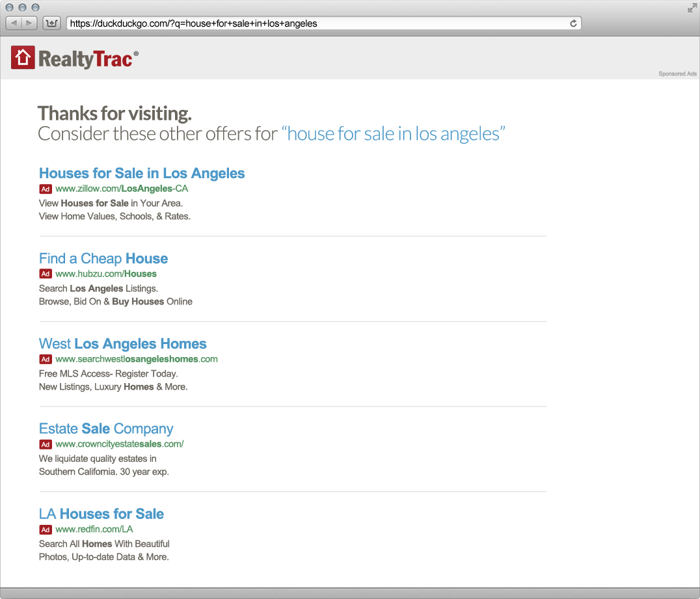Screen dimensions: 700x599
Task: Visit the West Los Angeles Homes listing
Action: pos(122,344)
